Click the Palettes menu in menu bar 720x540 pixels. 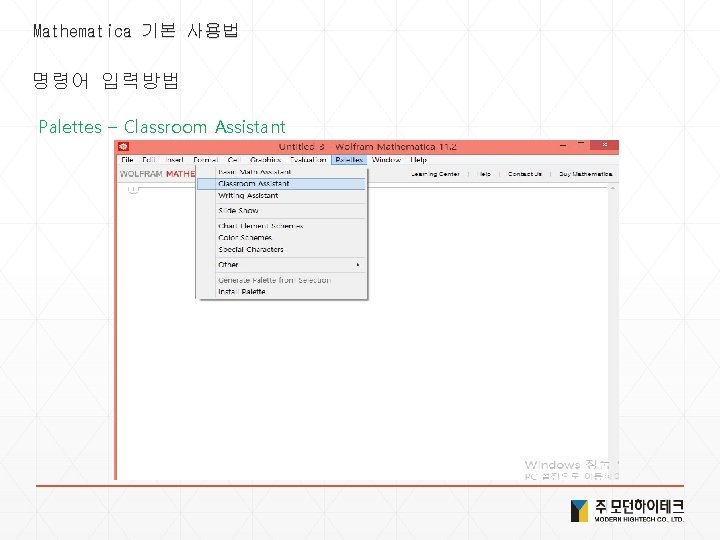[x=349, y=160]
